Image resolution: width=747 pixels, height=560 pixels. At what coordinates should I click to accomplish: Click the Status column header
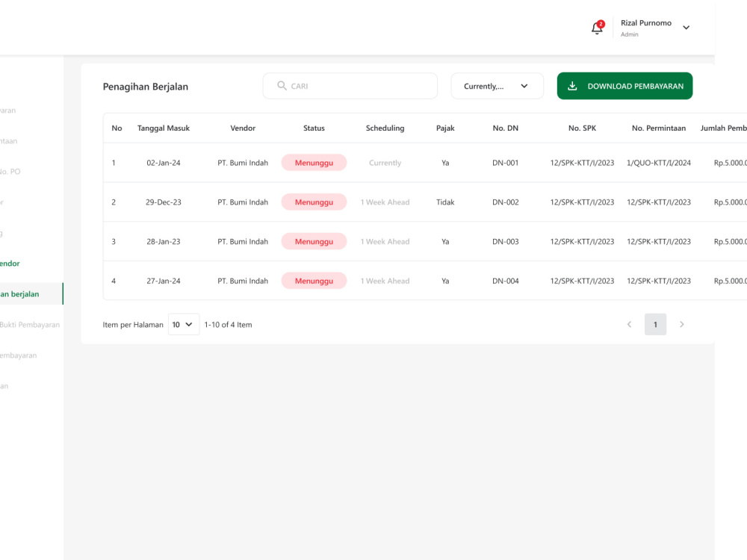(314, 128)
